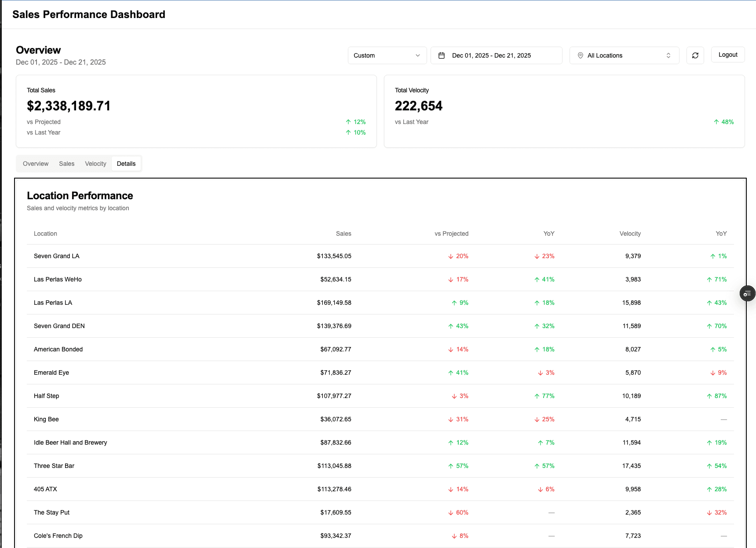Switch to the Sales tab
Screen dimensions: 756x548
(66, 163)
